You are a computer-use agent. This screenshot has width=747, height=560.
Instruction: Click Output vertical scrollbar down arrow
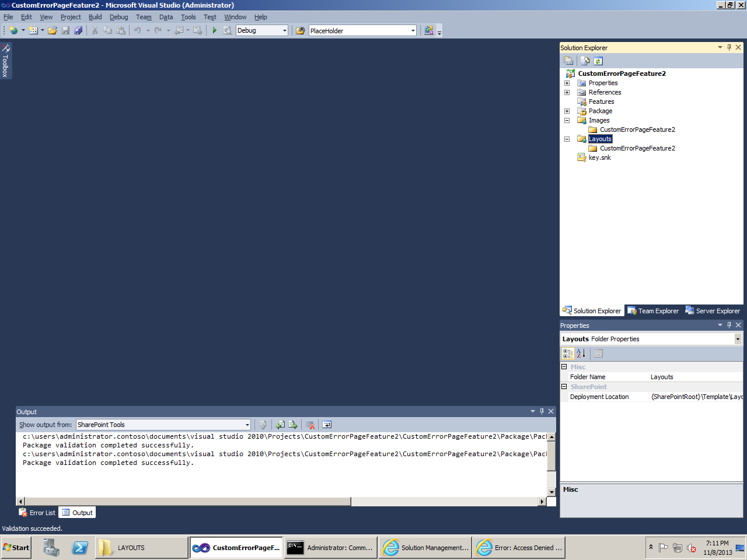coord(551,492)
